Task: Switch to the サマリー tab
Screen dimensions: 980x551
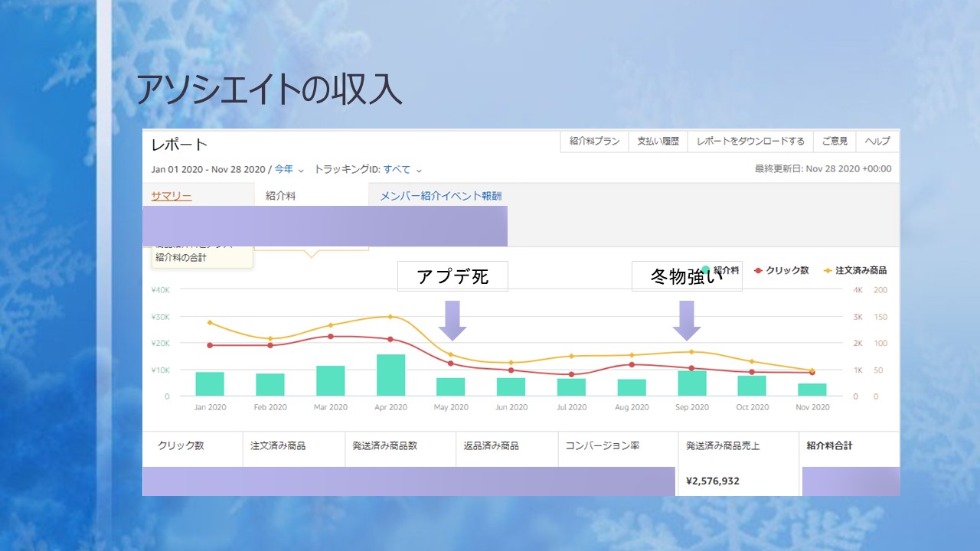Action: click(171, 196)
